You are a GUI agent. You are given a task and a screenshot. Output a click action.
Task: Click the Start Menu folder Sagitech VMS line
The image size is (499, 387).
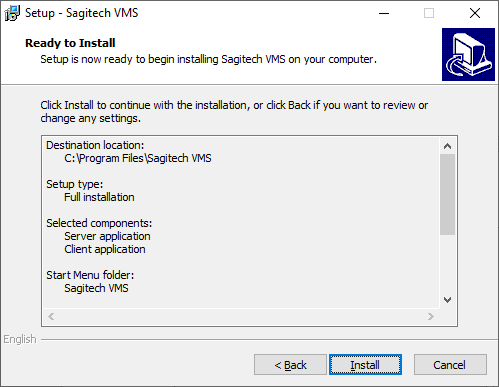point(96,288)
